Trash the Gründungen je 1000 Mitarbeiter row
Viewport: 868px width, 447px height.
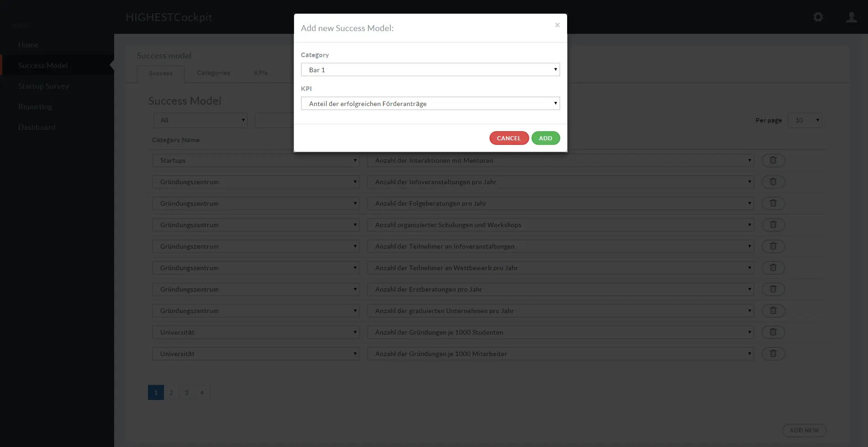773,354
